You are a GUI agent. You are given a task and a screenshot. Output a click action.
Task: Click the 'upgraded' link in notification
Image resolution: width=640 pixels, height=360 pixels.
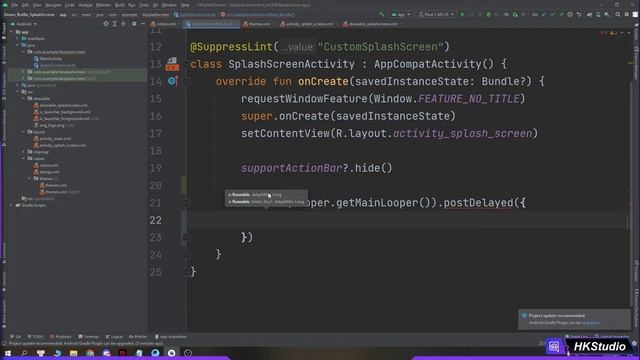[x=591, y=323]
